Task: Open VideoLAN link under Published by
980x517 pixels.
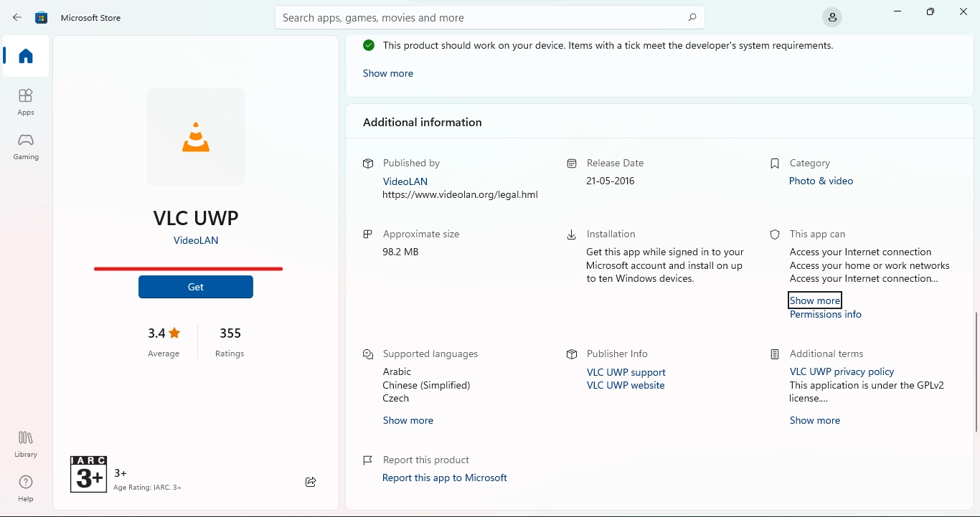Action: click(x=405, y=181)
